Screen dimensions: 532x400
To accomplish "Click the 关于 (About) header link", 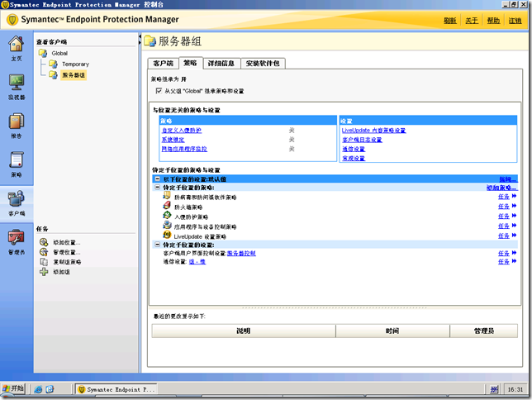I will [472, 21].
